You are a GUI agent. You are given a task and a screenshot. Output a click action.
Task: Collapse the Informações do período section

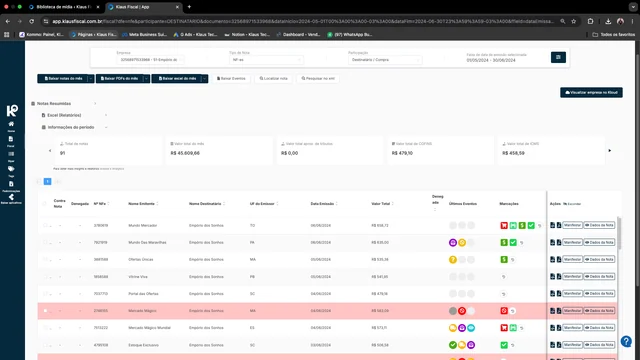click(74, 127)
